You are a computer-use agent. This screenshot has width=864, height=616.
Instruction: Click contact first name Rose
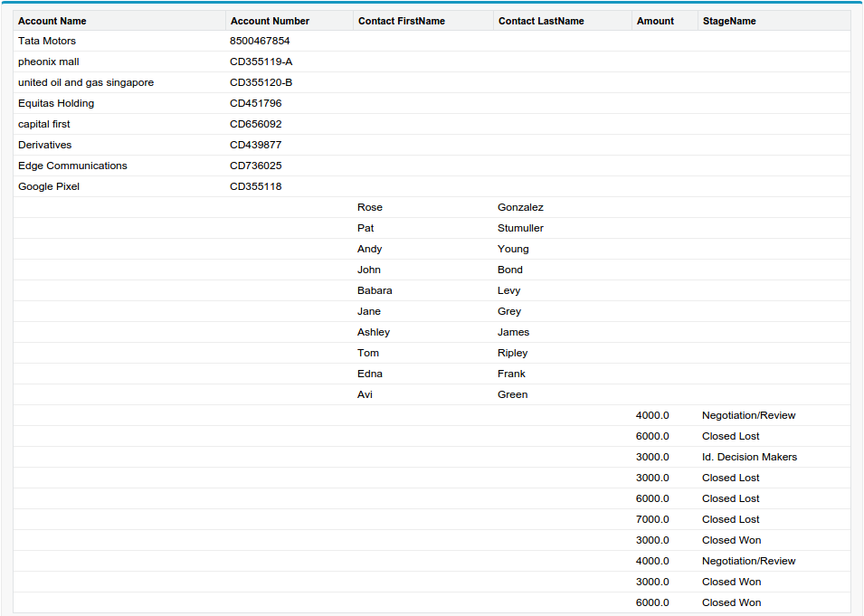370,207
